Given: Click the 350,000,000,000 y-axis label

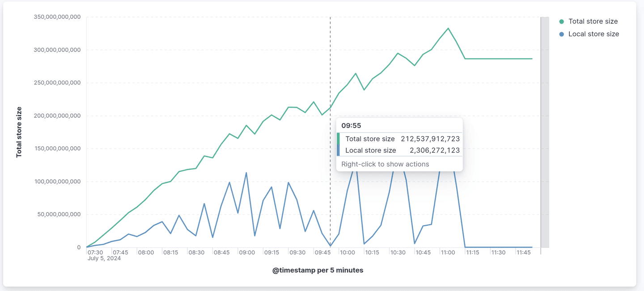Looking at the screenshot, I should coord(57,17).
